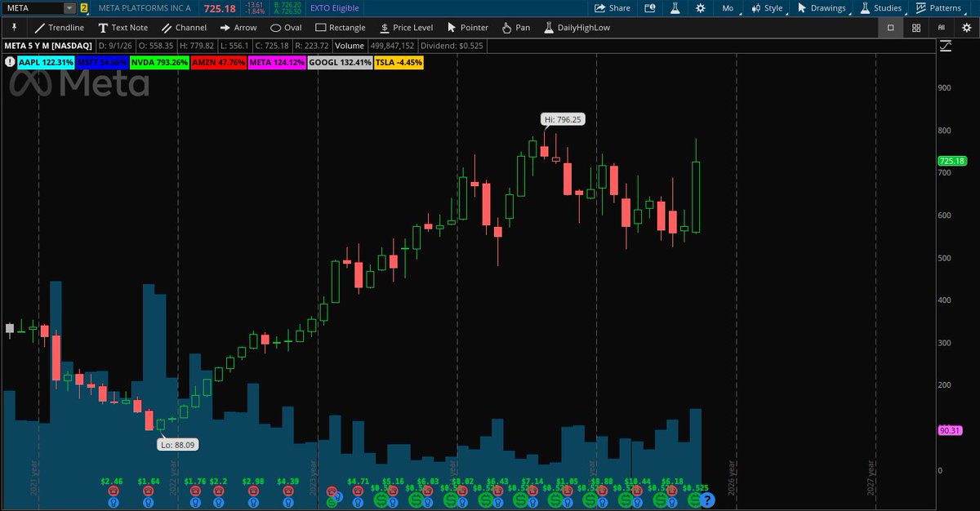The width and height of the screenshot is (980, 511).
Task: Click the $4.39 earnings phone icon
Action: click(x=288, y=492)
